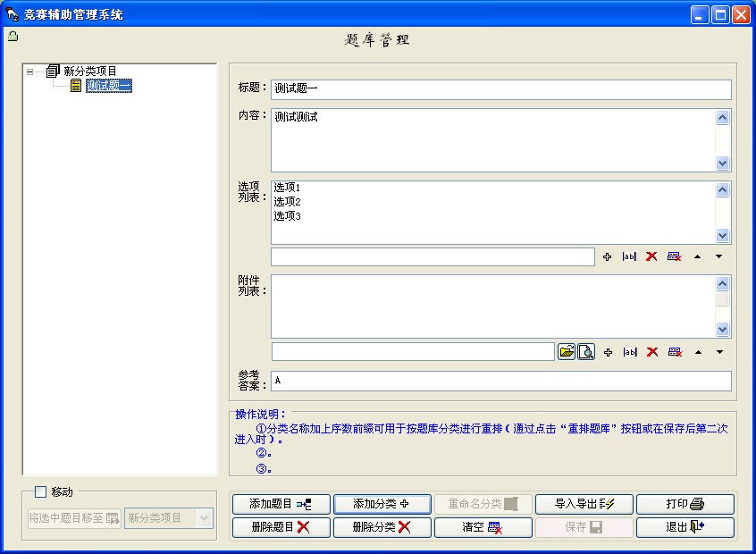Maximize the 竞赛辅助管理系统 window
This screenshot has height=554, width=756.
point(721,15)
